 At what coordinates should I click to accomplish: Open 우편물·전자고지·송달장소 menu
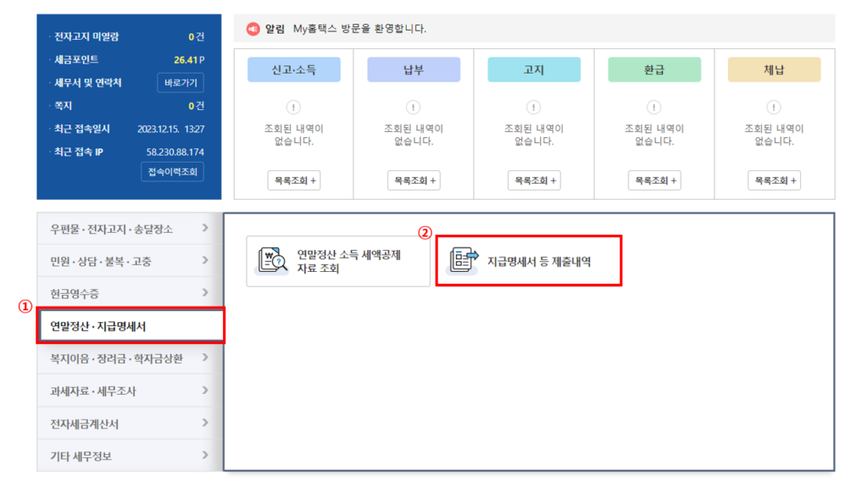[x=130, y=229]
